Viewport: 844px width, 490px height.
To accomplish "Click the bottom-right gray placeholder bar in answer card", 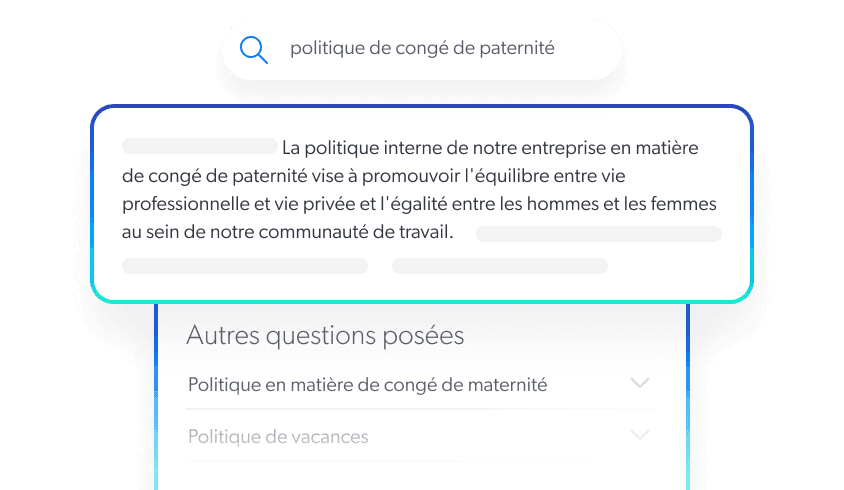I will pos(499,266).
